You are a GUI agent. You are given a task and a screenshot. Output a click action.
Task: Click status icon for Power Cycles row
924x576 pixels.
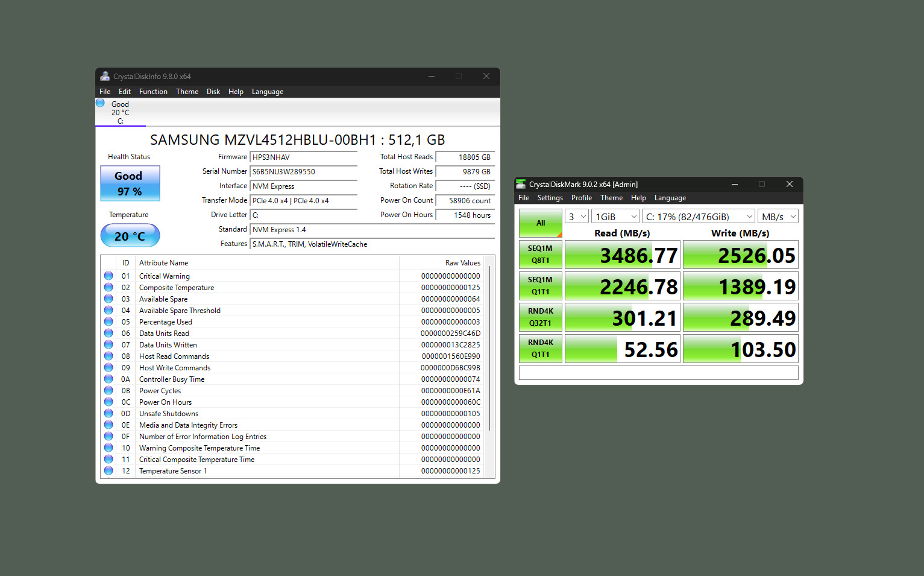click(x=108, y=390)
